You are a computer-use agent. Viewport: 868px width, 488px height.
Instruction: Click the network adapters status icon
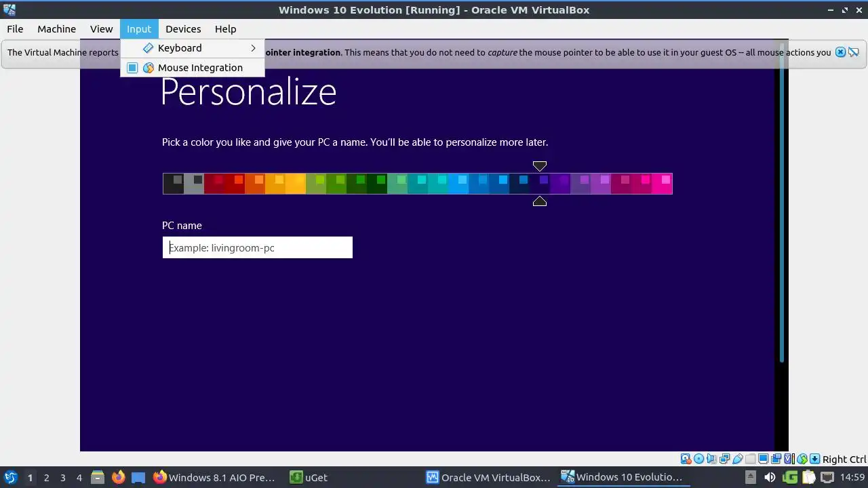pyautogui.click(x=724, y=459)
